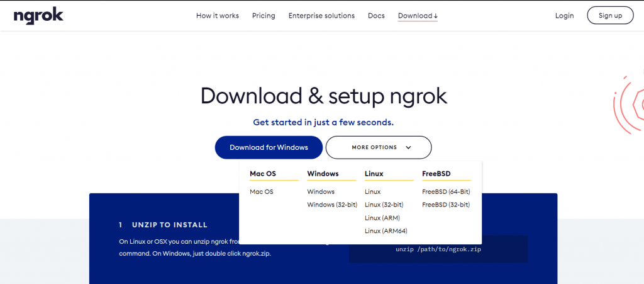644x284 pixels.
Task: Select Linux (ARM) download
Action: click(x=382, y=218)
